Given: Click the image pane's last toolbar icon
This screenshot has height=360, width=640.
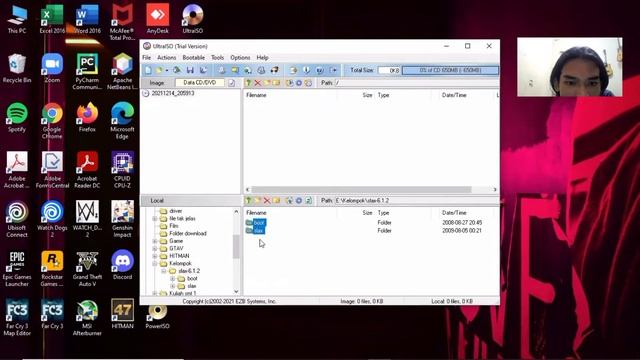Looking at the screenshot, I should (308, 83).
